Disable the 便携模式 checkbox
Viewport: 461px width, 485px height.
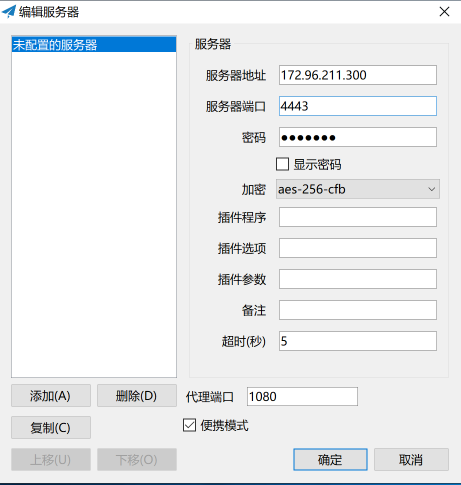(x=189, y=425)
